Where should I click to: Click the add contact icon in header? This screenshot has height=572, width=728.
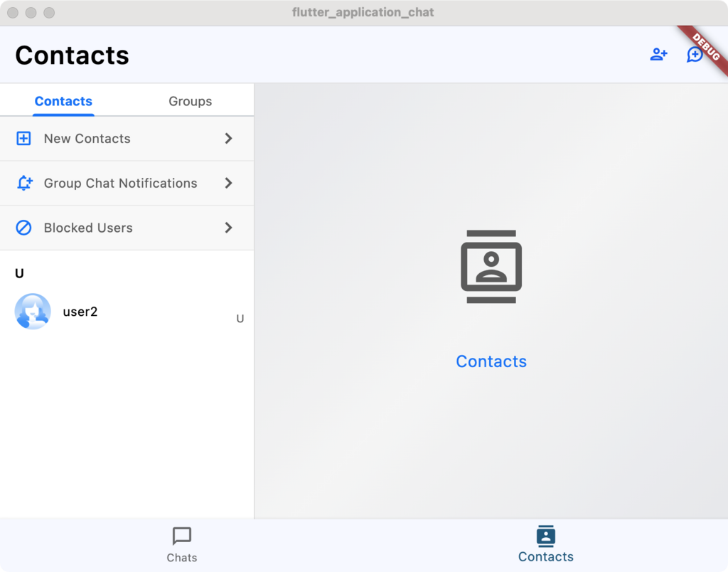(x=658, y=55)
